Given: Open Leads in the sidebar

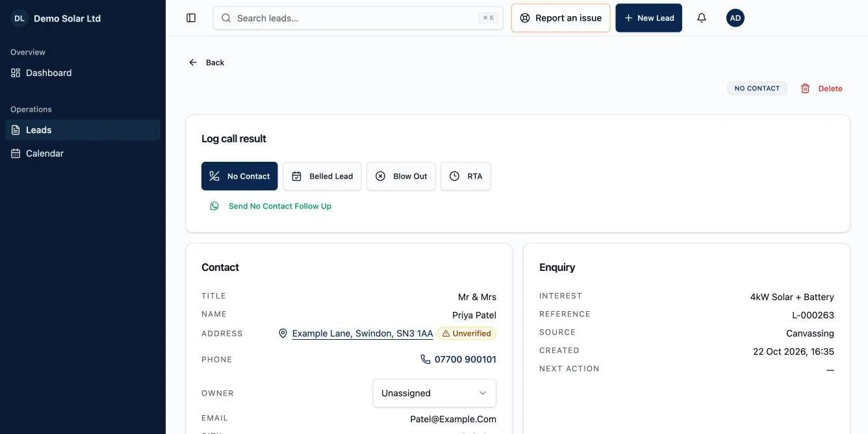Looking at the screenshot, I should (x=83, y=130).
